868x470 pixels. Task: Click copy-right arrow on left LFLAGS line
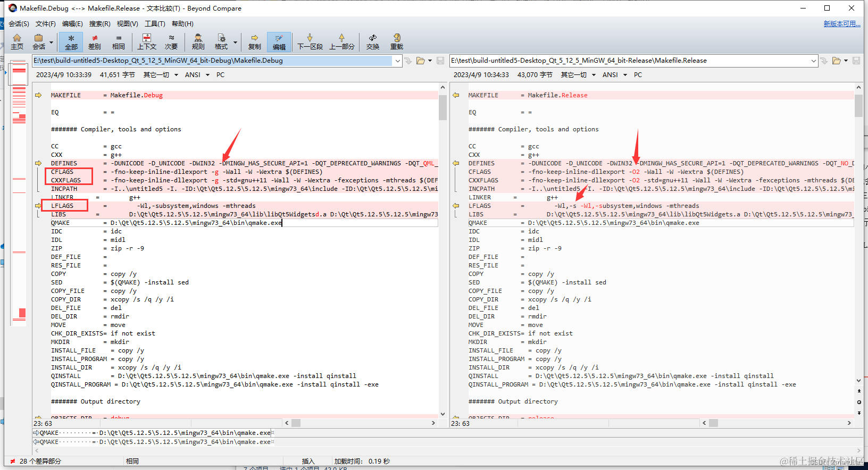[38, 206]
